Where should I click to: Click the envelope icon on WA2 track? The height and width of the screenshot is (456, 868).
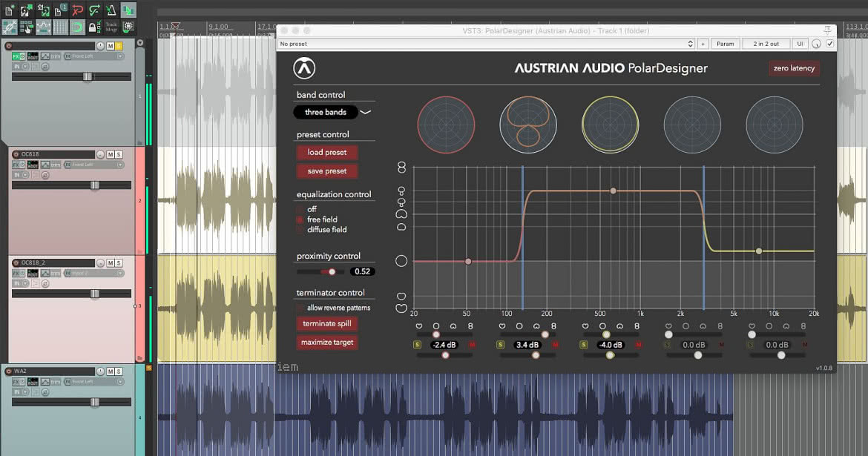[45, 382]
